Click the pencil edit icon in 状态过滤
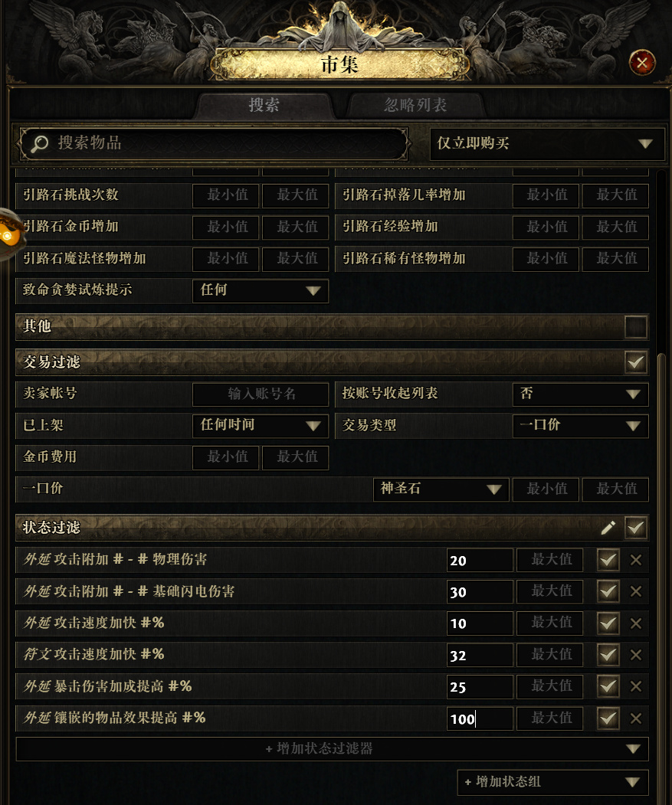Image resolution: width=672 pixels, height=805 pixels. pos(608,527)
